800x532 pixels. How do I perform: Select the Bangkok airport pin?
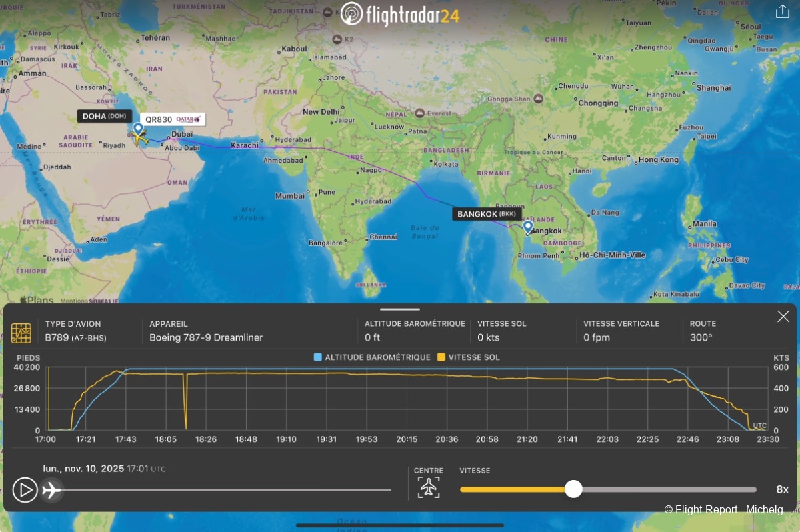(528, 227)
